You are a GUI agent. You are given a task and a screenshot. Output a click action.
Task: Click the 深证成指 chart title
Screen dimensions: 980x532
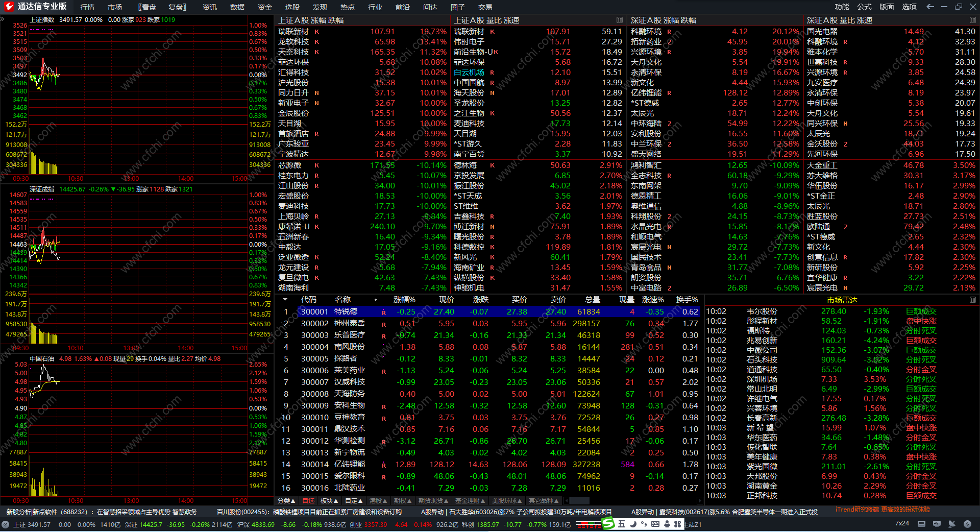click(42, 189)
